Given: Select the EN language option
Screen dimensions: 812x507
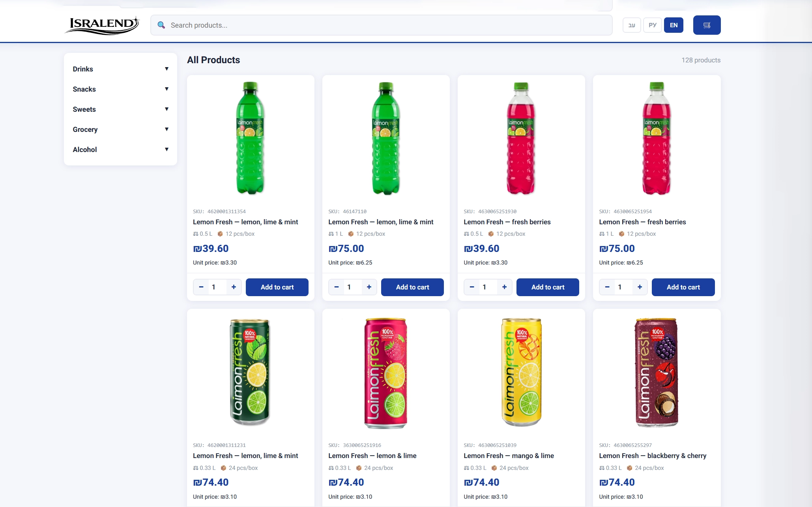Looking at the screenshot, I should tap(674, 25).
